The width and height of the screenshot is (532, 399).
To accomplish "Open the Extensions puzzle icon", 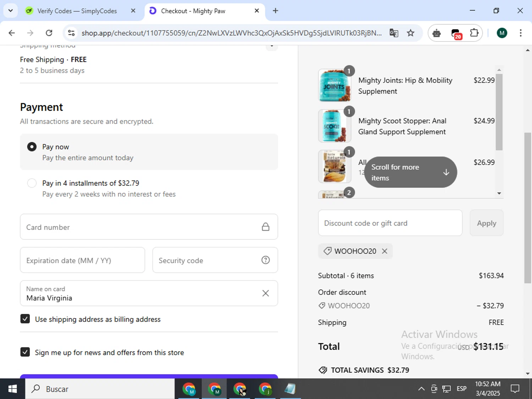I will pos(474,33).
